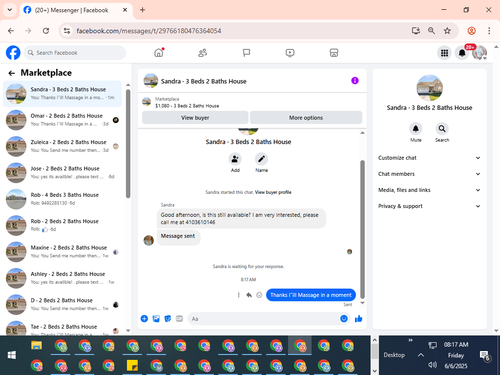The width and height of the screenshot is (500, 375).
Task: Open the Chrome tab search dropdown arrow
Action: coord(10,10)
